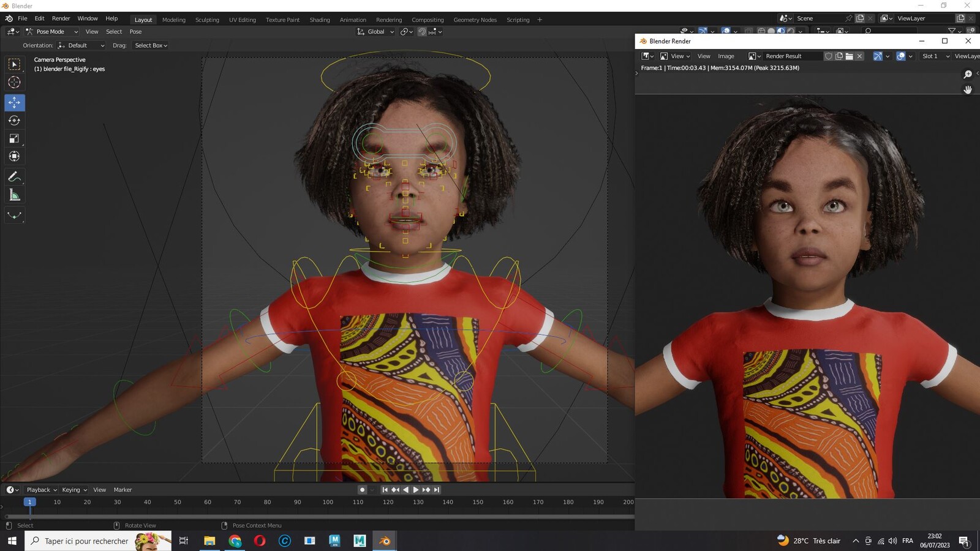The height and width of the screenshot is (551, 980).
Task: Activate the Annotate pencil tool
Action: [x=15, y=176]
